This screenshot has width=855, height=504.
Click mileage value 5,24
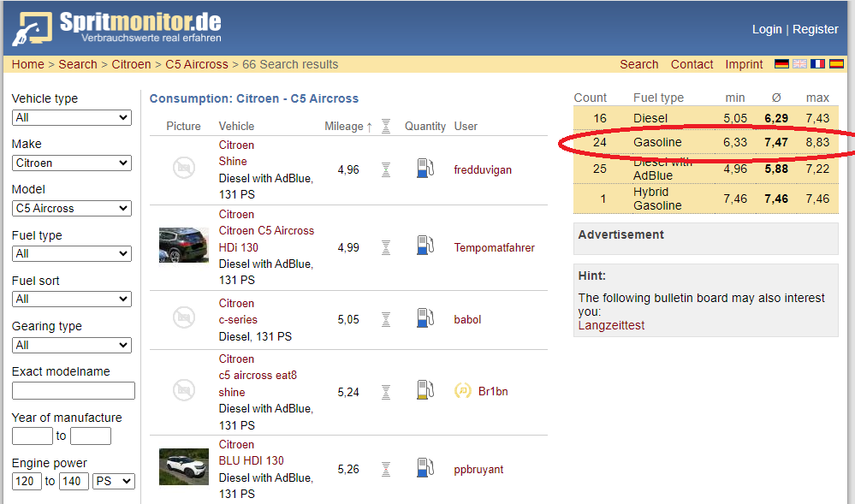pyautogui.click(x=347, y=392)
